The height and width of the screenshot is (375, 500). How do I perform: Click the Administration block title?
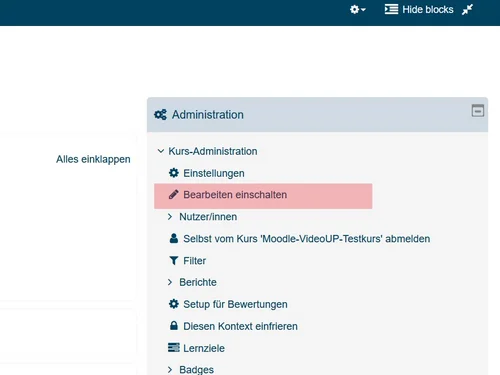point(208,115)
